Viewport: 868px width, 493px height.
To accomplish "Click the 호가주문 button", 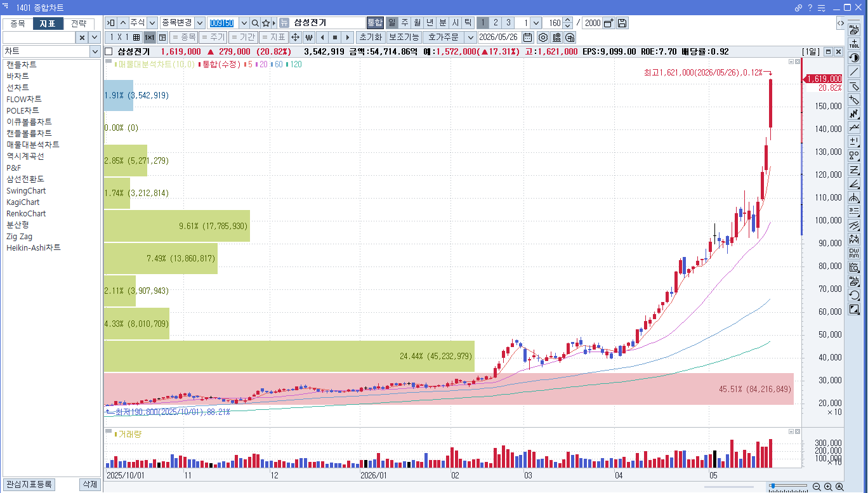I will pyautogui.click(x=443, y=37).
